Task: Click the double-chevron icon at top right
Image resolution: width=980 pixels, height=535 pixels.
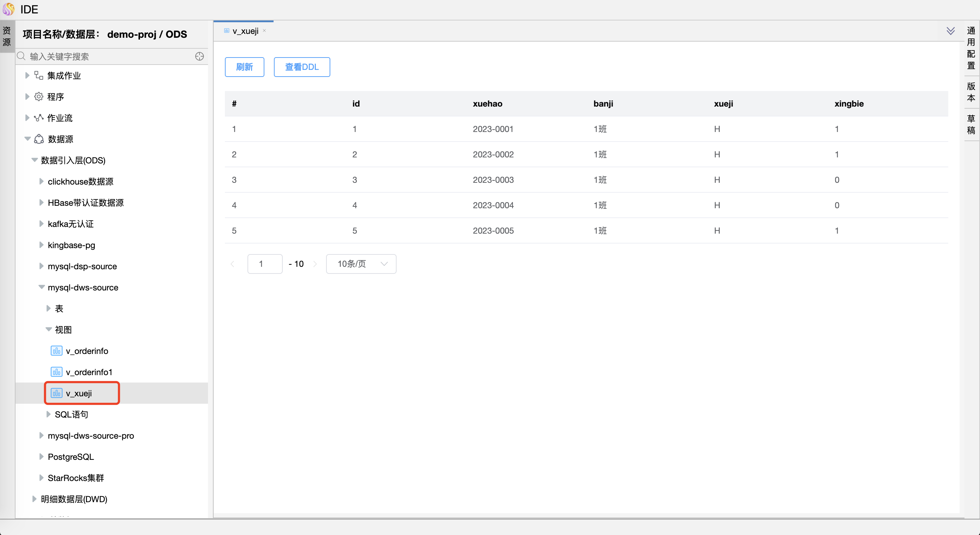Action: 950,31
